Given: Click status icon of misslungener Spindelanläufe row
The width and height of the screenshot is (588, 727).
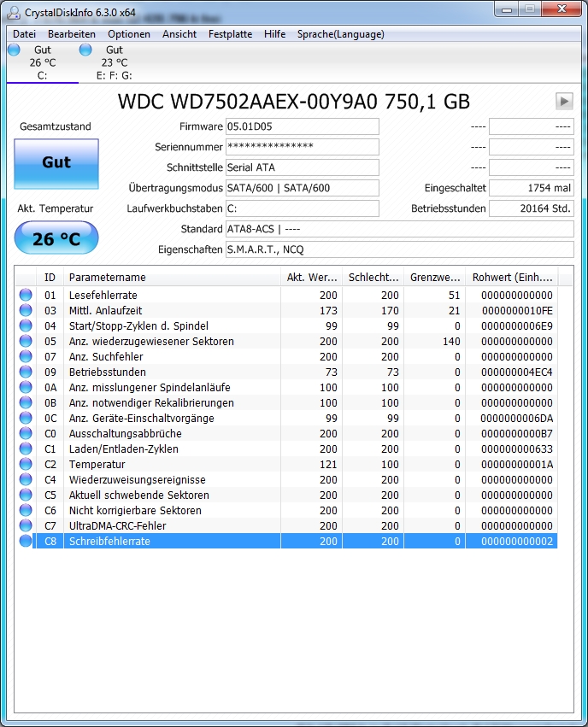Looking at the screenshot, I should point(26,387).
